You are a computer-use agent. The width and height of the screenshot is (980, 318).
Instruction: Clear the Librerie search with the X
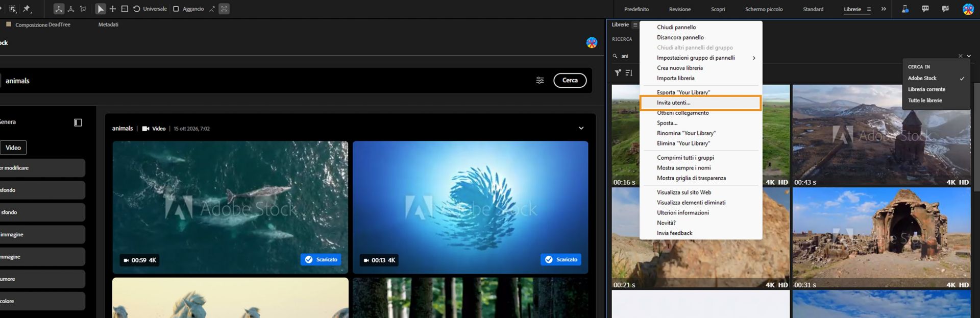click(x=960, y=56)
